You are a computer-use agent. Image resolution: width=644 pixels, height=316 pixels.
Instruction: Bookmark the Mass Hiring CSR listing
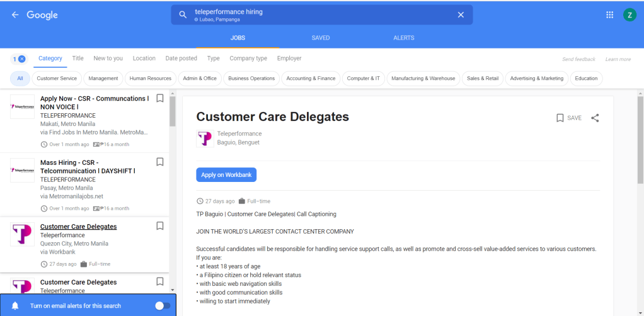pos(160,162)
